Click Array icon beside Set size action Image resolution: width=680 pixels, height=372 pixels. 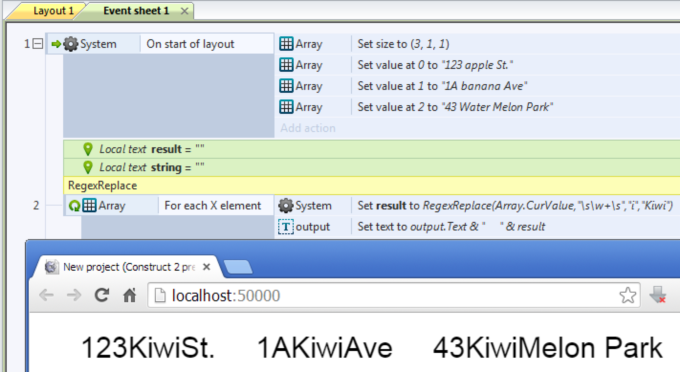[x=286, y=44]
